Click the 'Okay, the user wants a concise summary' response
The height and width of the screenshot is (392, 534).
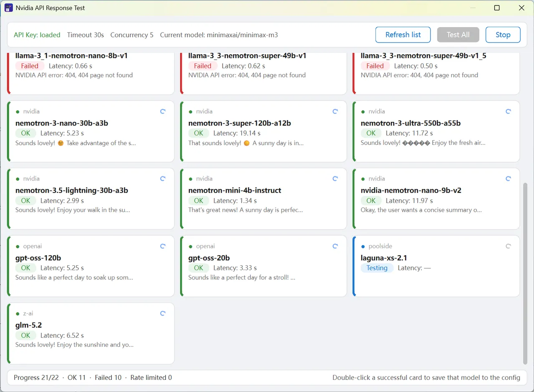tap(421, 210)
